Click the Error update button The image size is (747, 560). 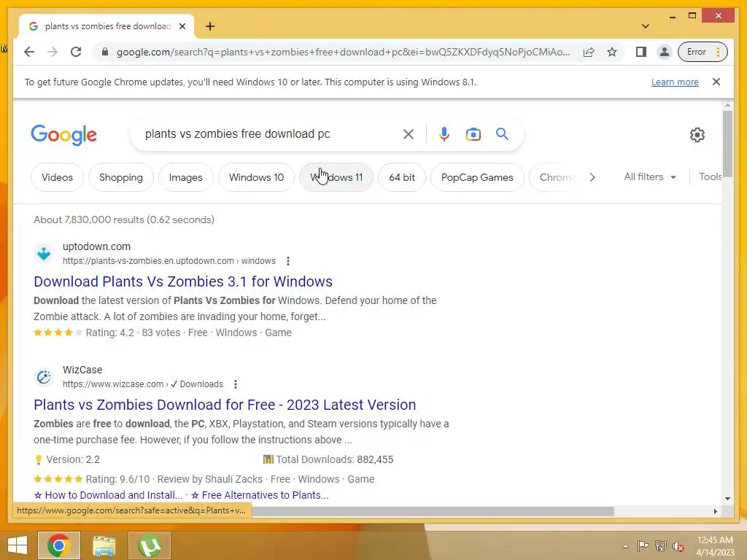703,52
